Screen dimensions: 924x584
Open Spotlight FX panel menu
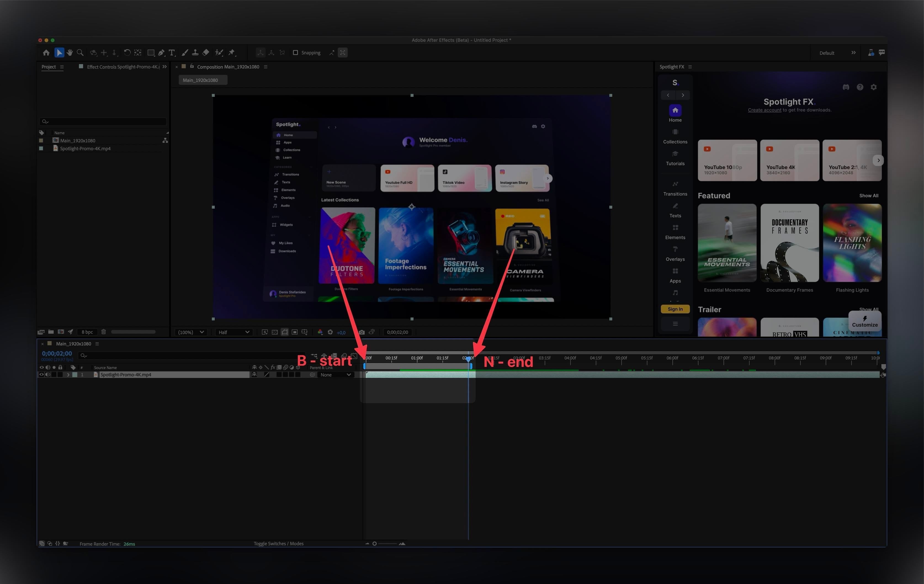[690, 67]
